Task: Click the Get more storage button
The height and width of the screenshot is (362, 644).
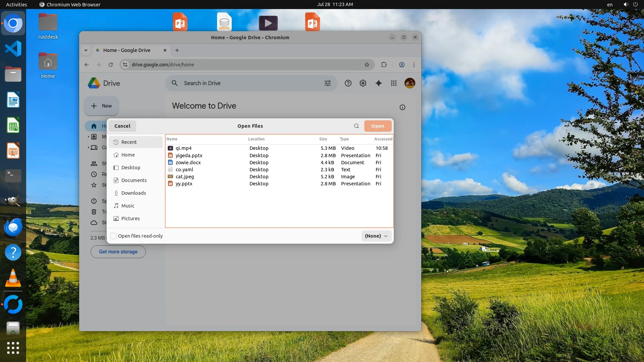Action: click(x=118, y=252)
